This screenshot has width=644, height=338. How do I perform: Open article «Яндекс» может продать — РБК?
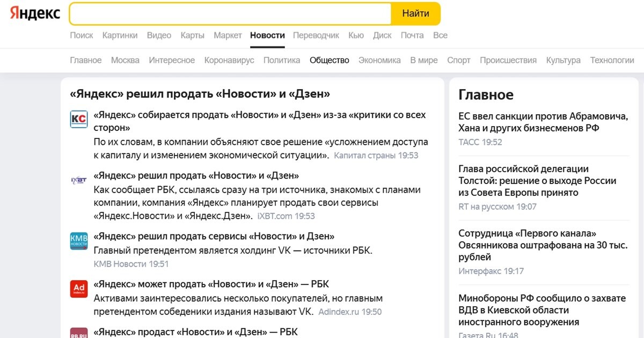tap(211, 284)
